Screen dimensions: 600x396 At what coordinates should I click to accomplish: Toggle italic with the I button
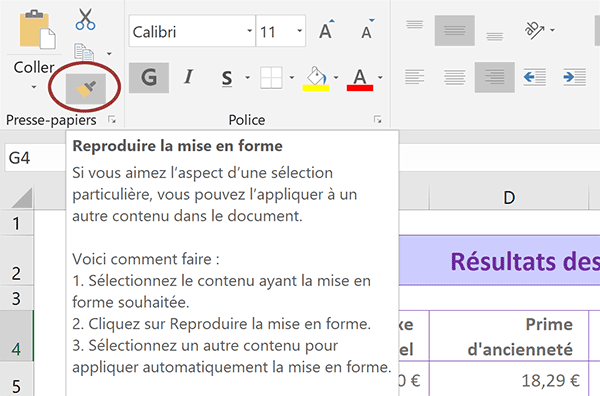point(188,78)
